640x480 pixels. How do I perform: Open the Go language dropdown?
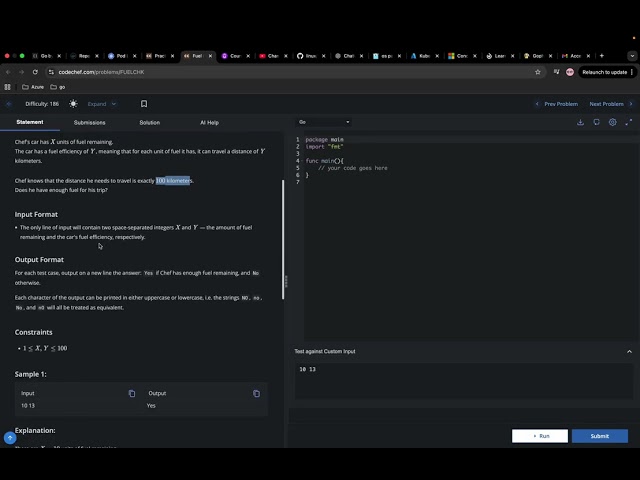pos(323,122)
